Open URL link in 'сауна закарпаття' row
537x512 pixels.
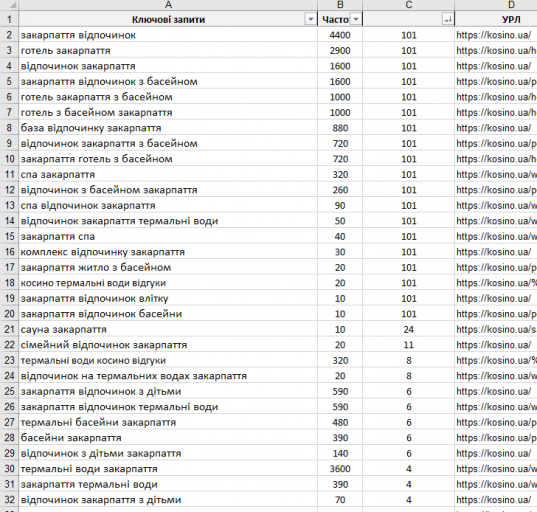point(496,329)
